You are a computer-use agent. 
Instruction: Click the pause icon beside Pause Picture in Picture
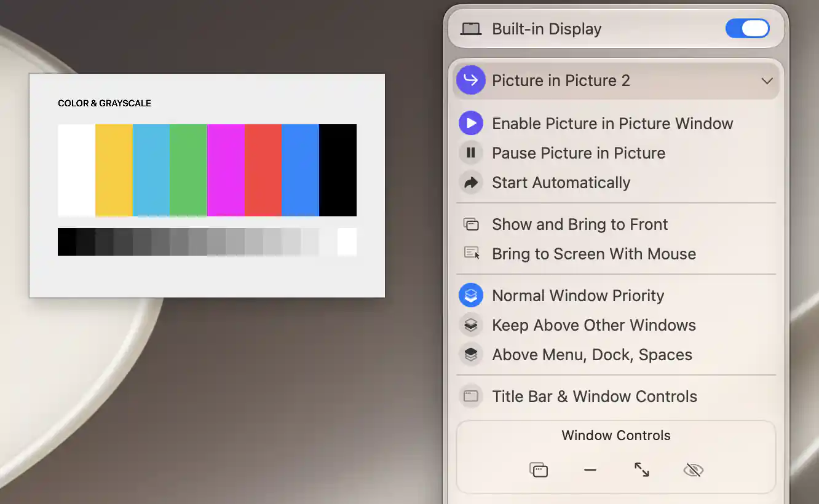[471, 153]
